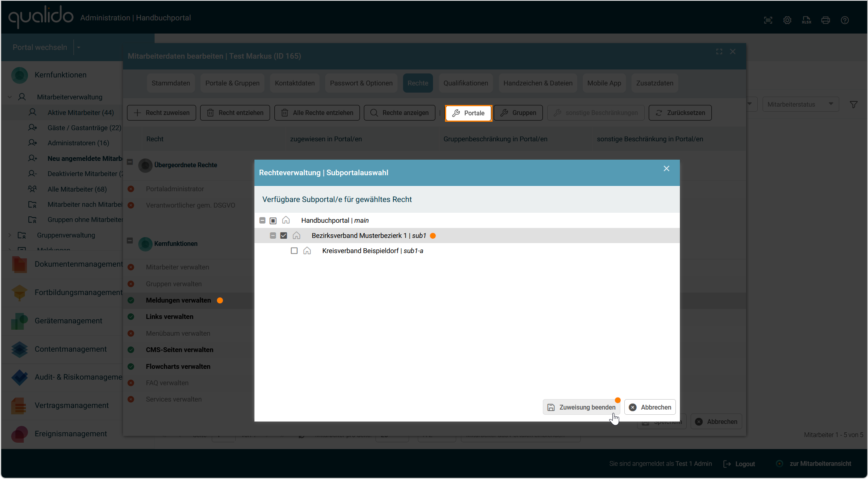Uncheck Bezirksverband Musterbezirk 1 checkbox
This screenshot has height=479, width=868.
point(284,236)
